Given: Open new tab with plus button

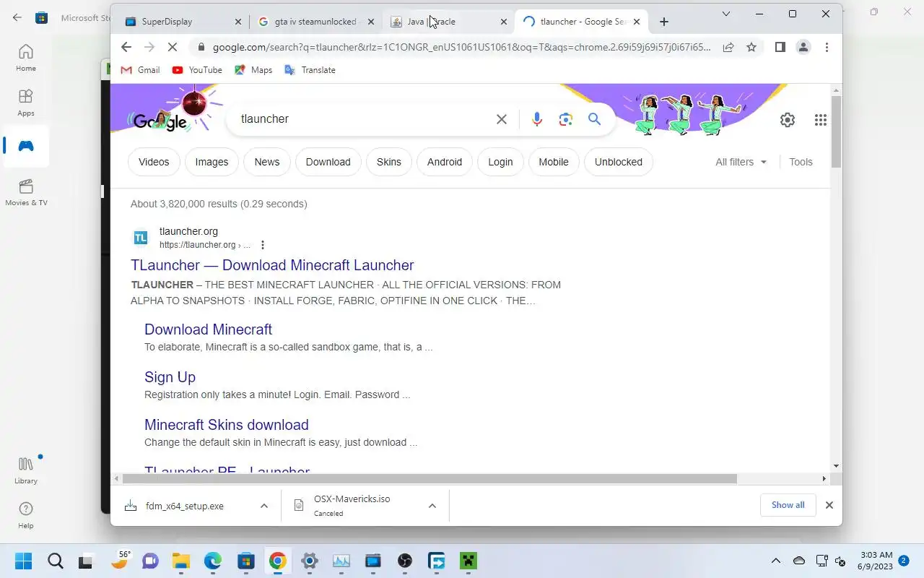Looking at the screenshot, I should pyautogui.click(x=664, y=22).
